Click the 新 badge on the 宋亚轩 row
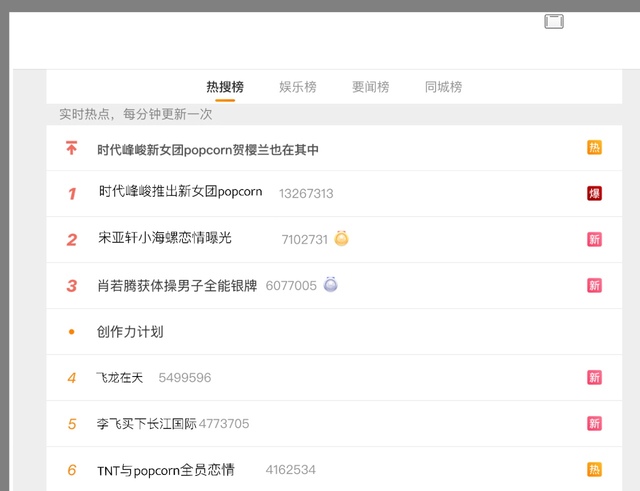The image size is (640, 491). tap(594, 239)
